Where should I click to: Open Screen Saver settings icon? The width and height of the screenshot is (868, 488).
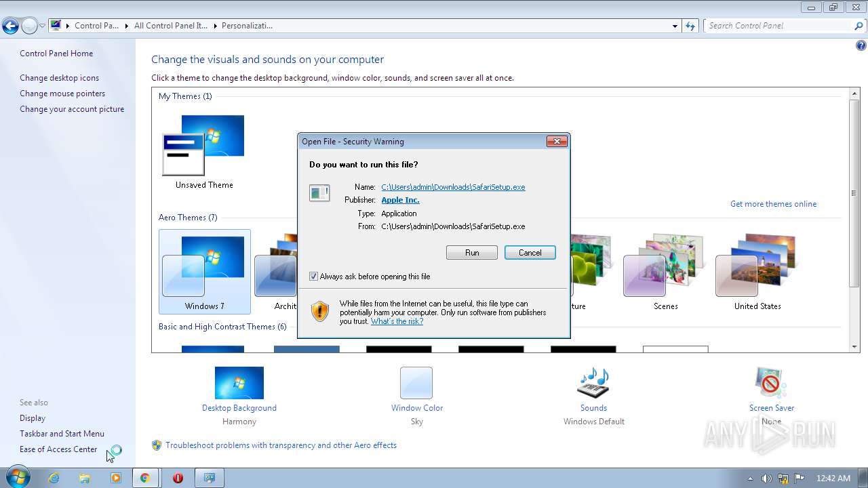pyautogui.click(x=771, y=383)
